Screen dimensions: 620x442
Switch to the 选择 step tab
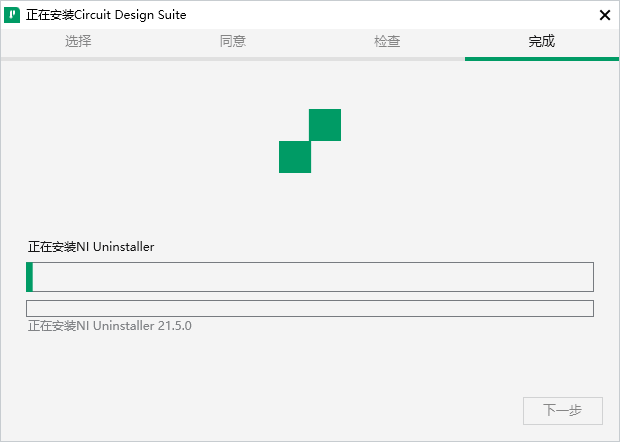(x=78, y=41)
